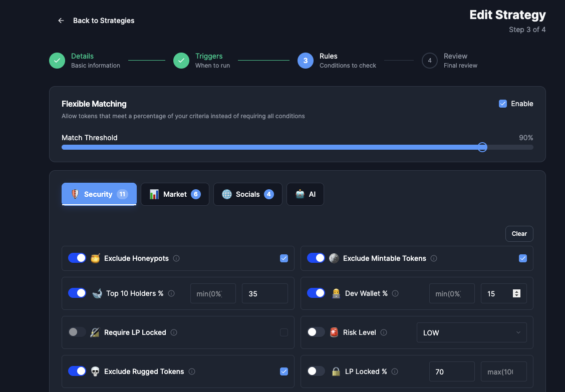Click the honeypot jar icon next to Exclude Honeypots

point(95,258)
